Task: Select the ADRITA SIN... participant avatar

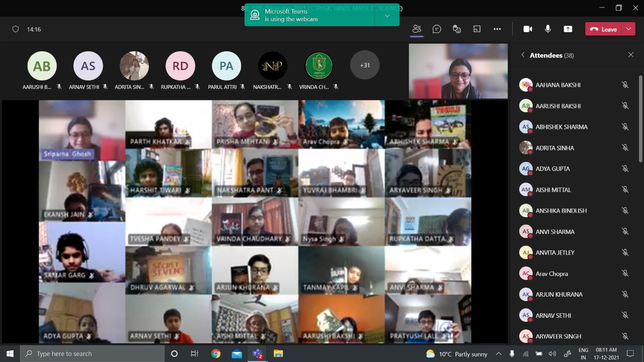Action: (134, 66)
